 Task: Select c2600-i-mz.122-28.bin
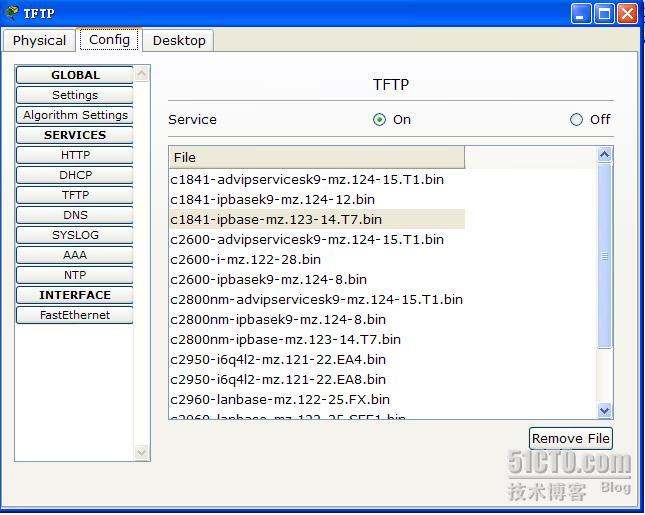(317, 260)
